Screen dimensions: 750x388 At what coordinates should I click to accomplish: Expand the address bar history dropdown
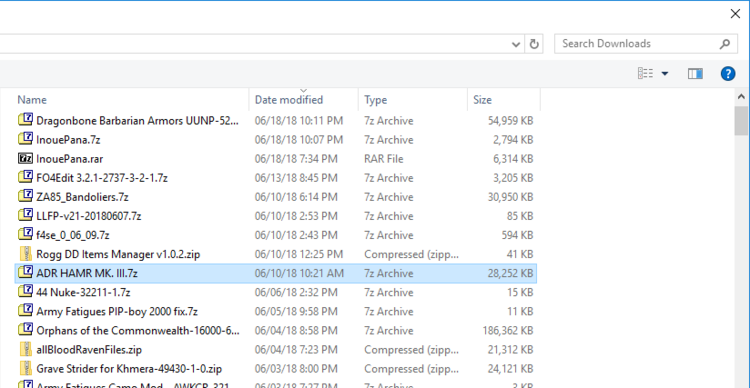[x=516, y=44]
